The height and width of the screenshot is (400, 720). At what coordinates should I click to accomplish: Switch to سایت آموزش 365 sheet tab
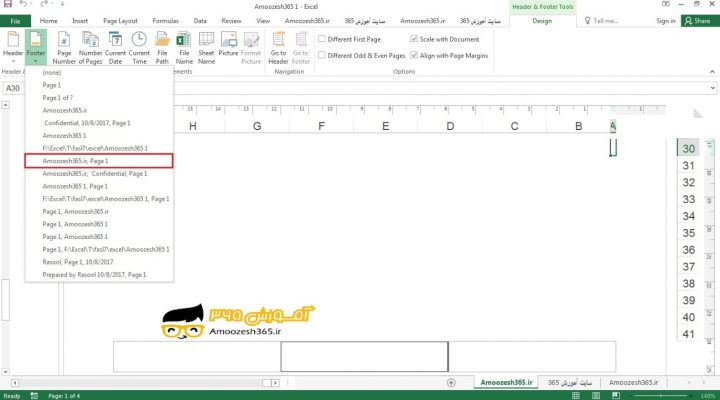tap(570, 383)
